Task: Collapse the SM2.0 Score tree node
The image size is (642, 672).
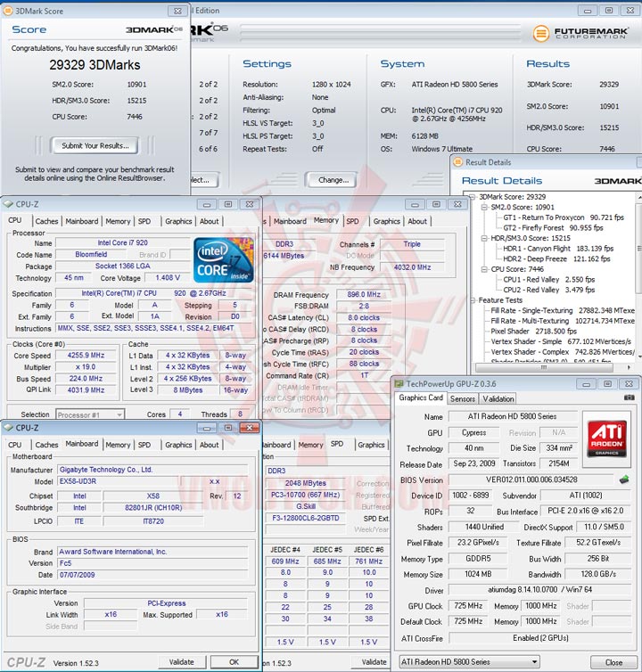Action: [x=484, y=207]
